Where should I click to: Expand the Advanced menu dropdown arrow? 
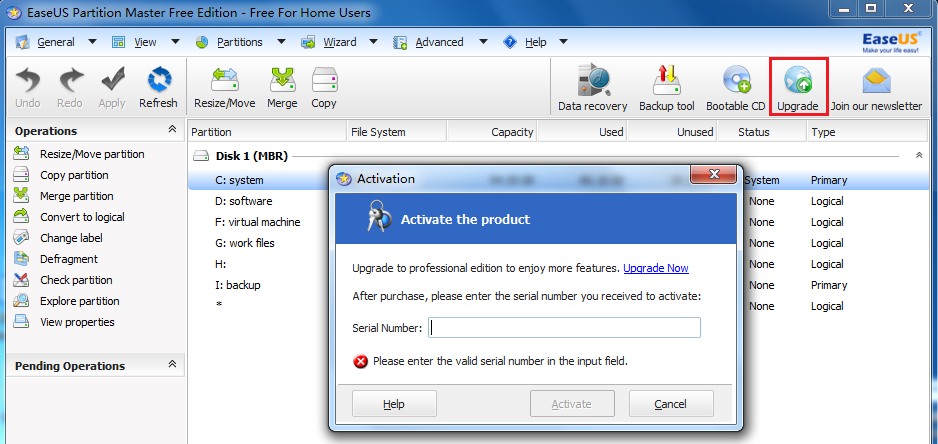point(483,42)
